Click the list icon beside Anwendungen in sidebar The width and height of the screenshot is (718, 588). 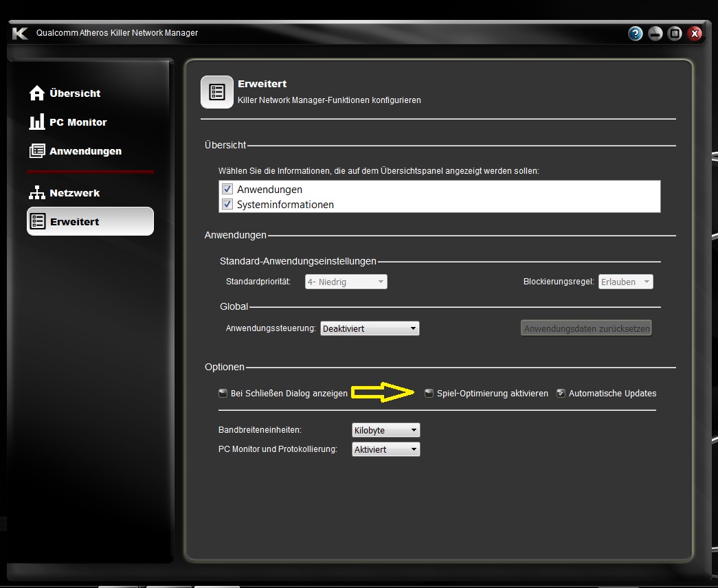(36, 150)
